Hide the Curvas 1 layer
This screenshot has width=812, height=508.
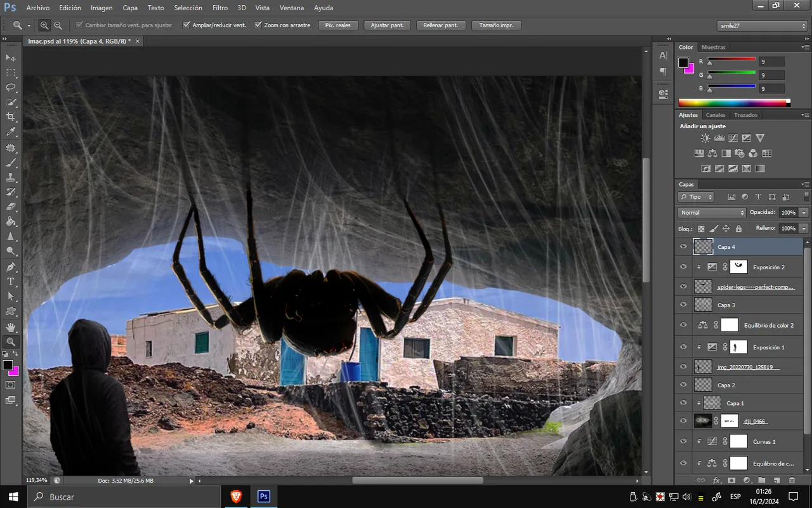pyautogui.click(x=683, y=441)
